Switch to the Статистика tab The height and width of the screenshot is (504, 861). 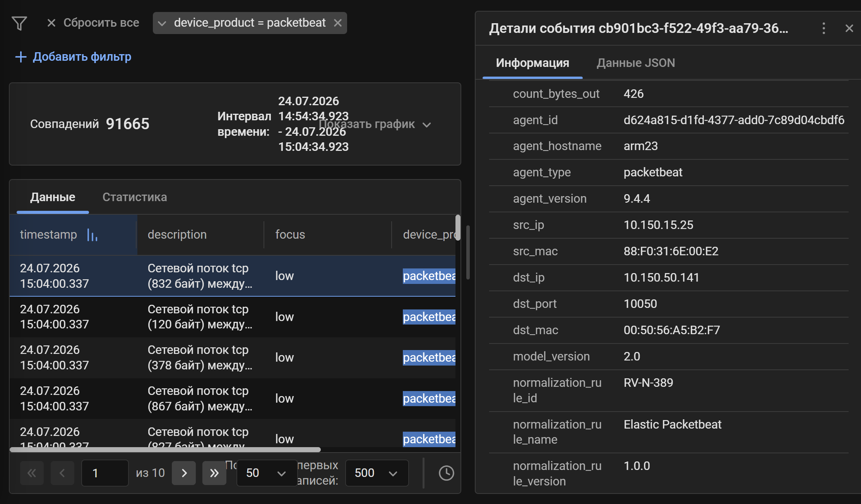click(135, 197)
